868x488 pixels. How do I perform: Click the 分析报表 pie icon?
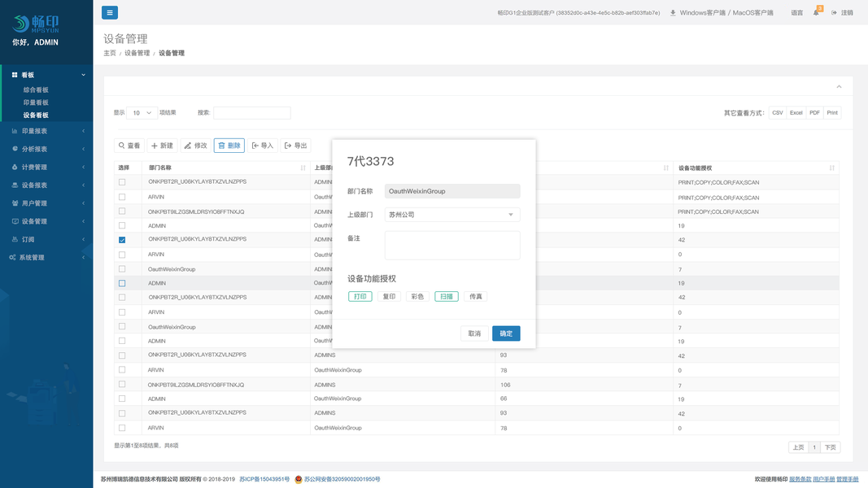click(x=15, y=149)
